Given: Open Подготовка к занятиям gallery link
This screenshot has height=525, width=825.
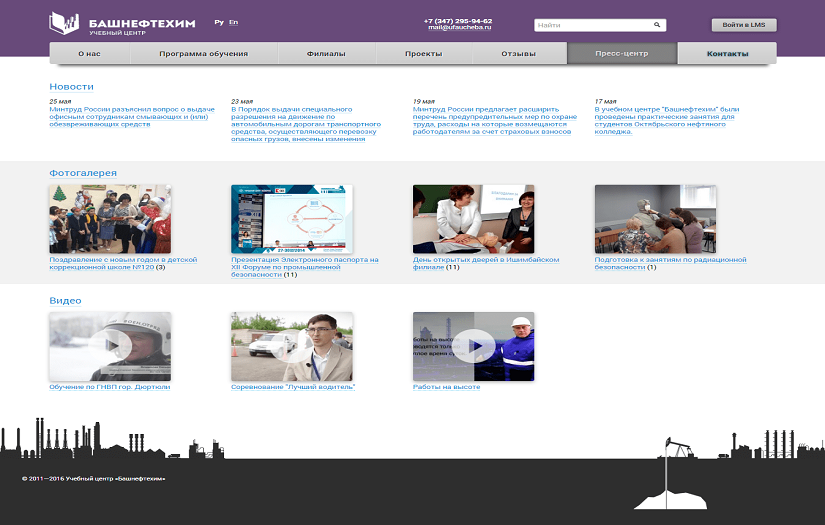Looking at the screenshot, I should pyautogui.click(x=670, y=263).
